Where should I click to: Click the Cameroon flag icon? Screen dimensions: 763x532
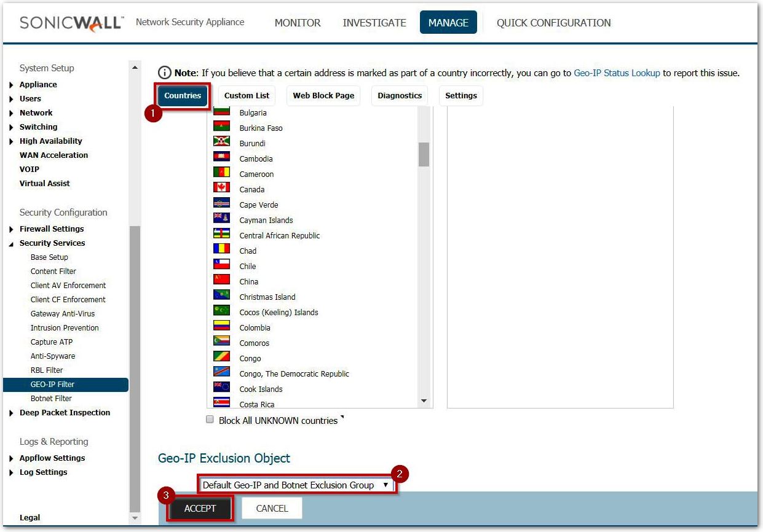[x=221, y=172]
